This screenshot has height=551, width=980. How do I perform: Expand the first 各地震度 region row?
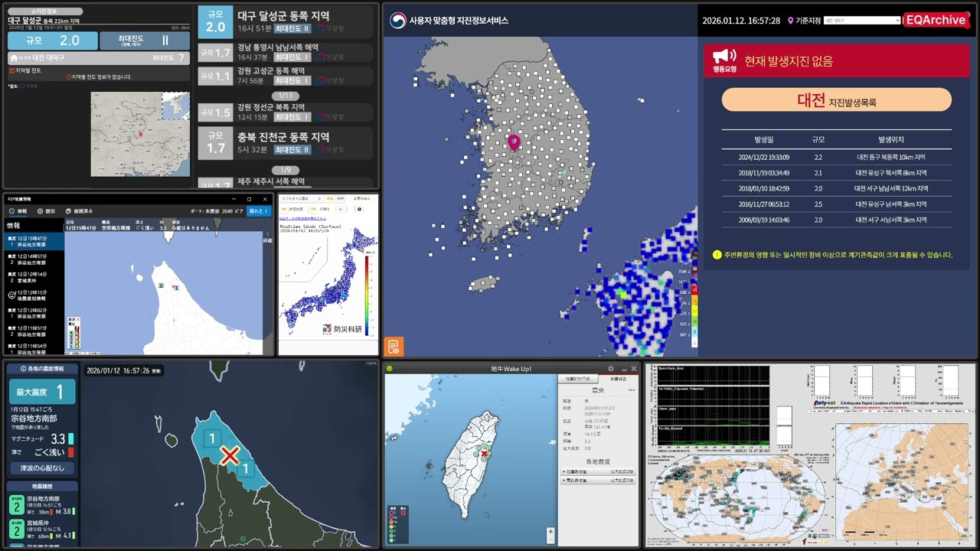click(x=598, y=471)
